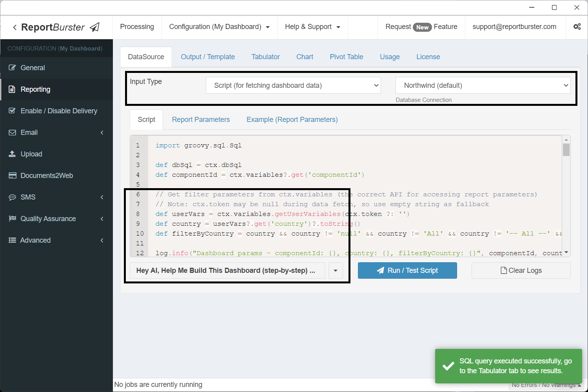The height and width of the screenshot is (392, 588).
Task: Open the Database Connection dropdown
Action: [x=483, y=85]
